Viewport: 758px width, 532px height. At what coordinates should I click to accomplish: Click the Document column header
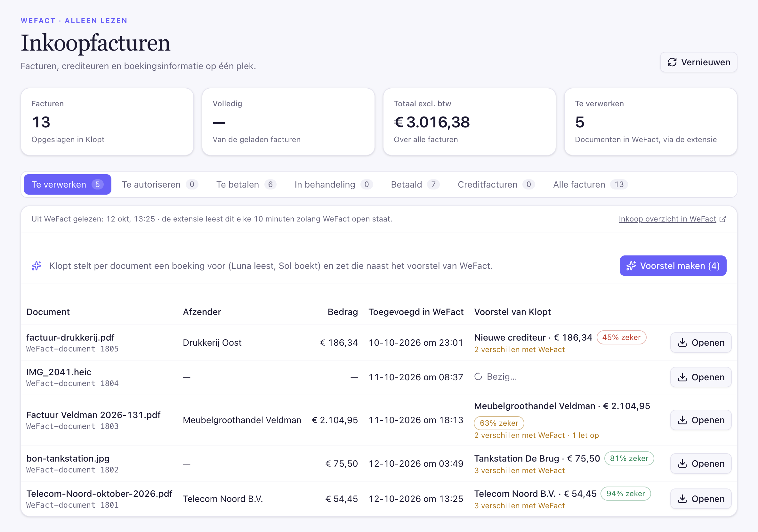pyautogui.click(x=48, y=312)
